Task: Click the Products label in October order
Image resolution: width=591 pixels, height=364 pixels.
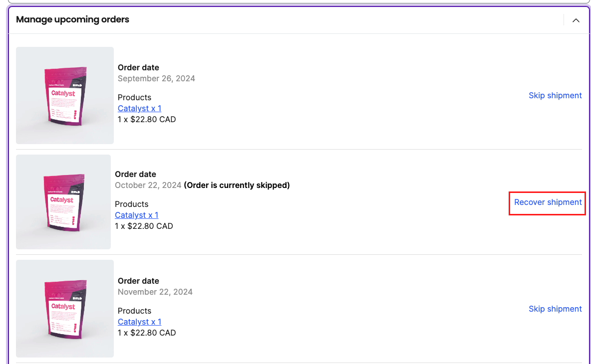Action: 132,204
